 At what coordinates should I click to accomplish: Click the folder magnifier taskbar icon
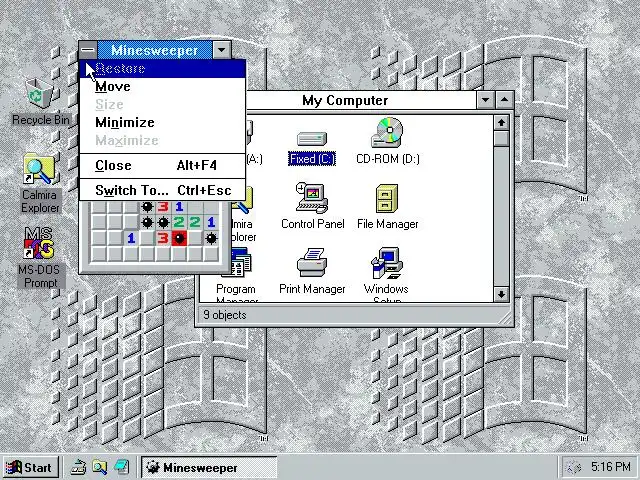tap(100, 467)
